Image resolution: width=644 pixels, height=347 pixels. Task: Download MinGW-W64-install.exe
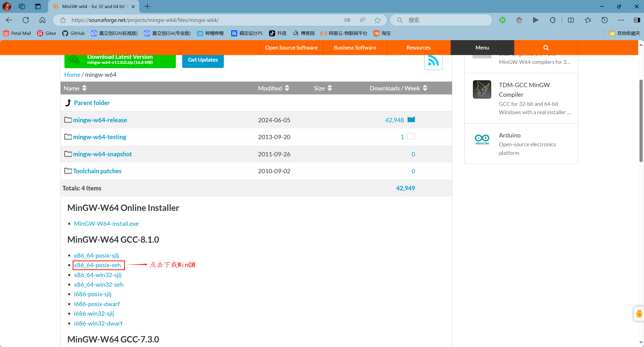106,224
